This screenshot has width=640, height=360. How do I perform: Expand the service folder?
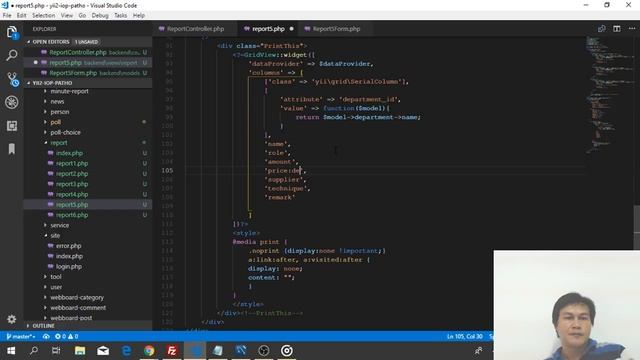pyautogui.click(x=60, y=225)
